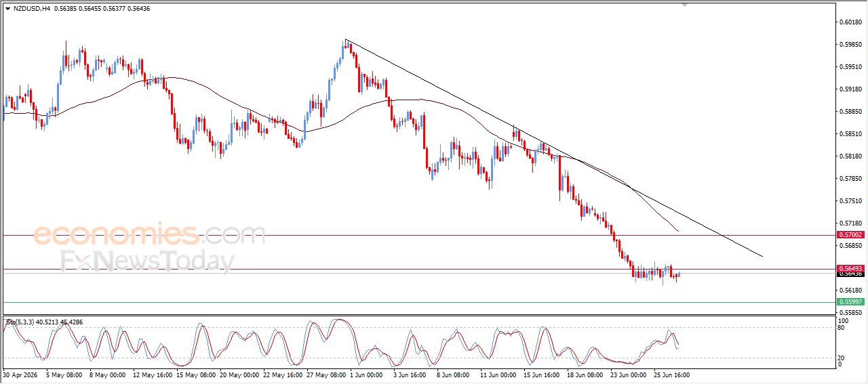This screenshot has width=868, height=384.
Task: Click the 20 May 00:00 time label
Action: click(x=240, y=374)
